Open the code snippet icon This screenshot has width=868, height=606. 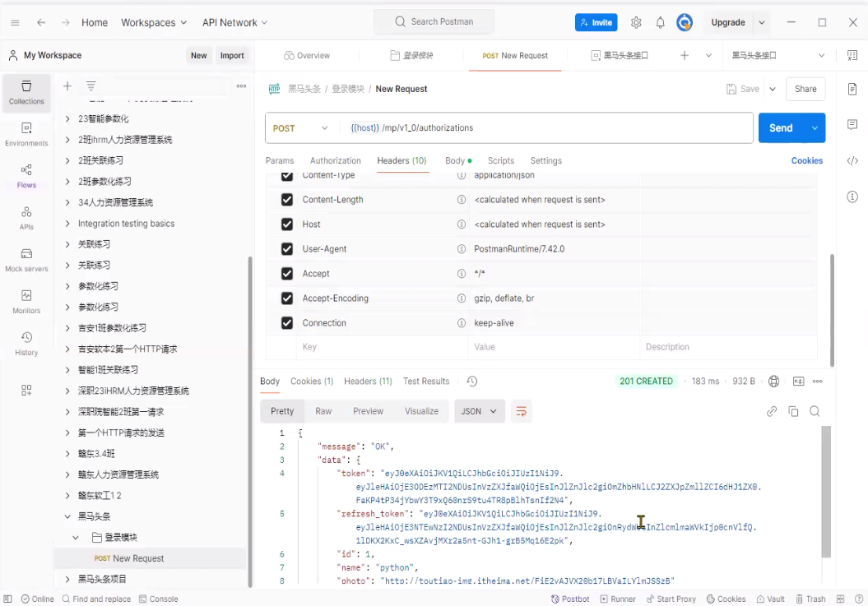tap(852, 160)
